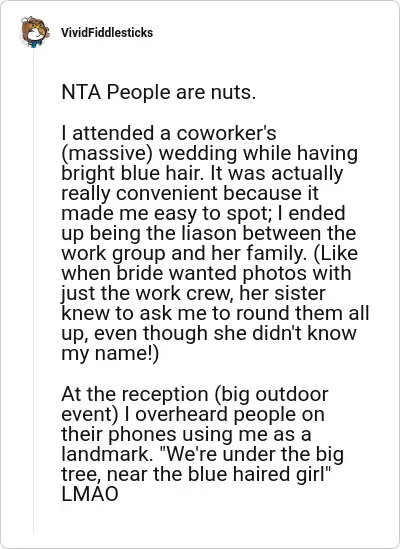This screenshot has height=549, width=400.
Task: Click the 'event) I overheard people on' line
Action: point(193,415)
